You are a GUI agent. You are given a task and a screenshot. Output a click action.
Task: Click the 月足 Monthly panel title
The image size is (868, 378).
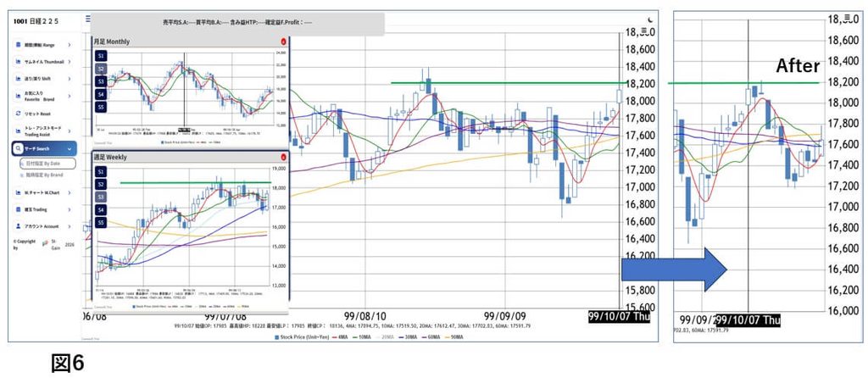[111, 42]
